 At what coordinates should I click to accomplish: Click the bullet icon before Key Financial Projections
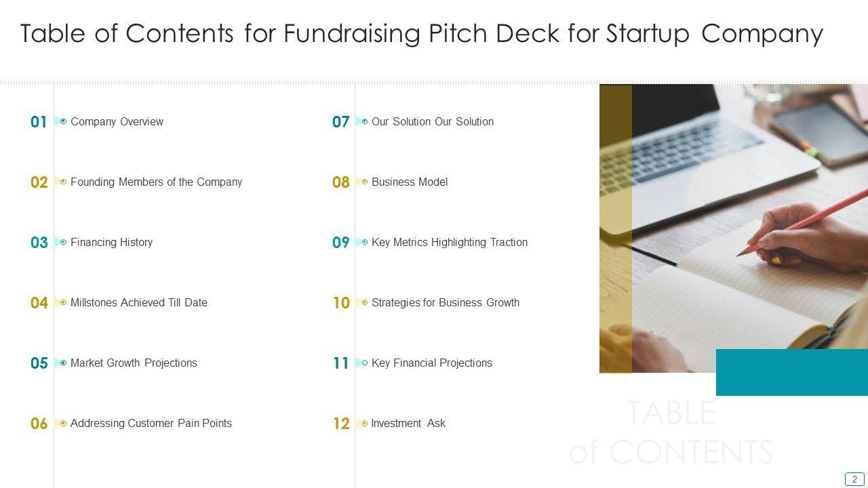[365, 363]
